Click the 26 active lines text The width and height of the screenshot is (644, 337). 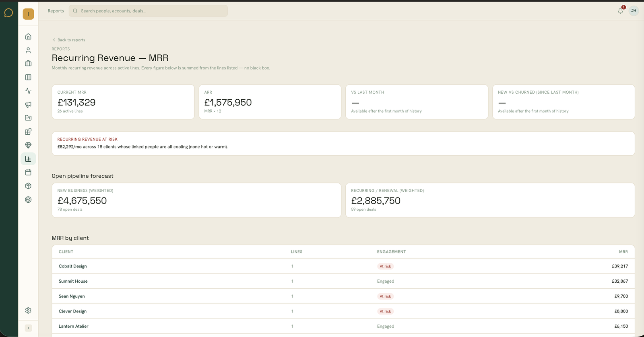pyautogui.click(x=70, y=111)
